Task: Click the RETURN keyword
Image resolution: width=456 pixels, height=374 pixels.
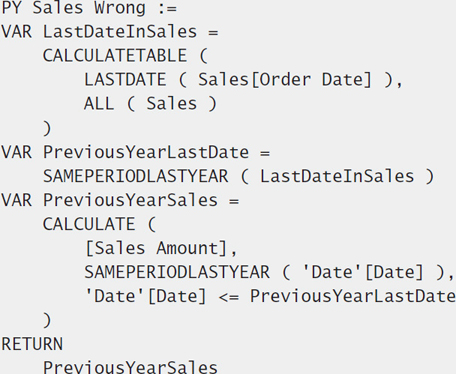Action: 32,344
